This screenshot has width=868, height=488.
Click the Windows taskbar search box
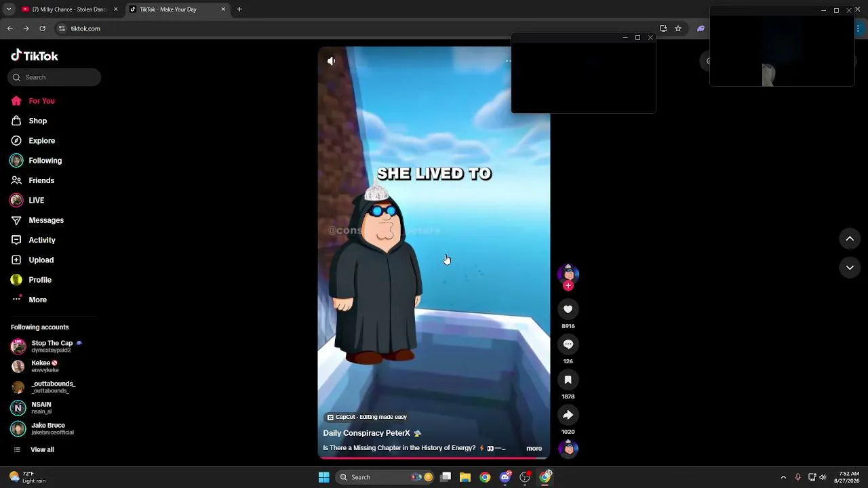[x=384, y=477]
